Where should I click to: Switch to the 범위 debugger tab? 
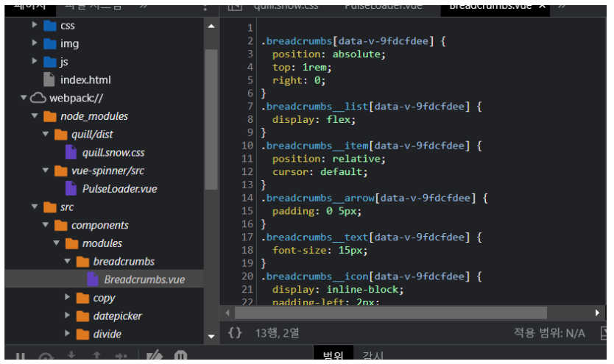coord(334,354)
